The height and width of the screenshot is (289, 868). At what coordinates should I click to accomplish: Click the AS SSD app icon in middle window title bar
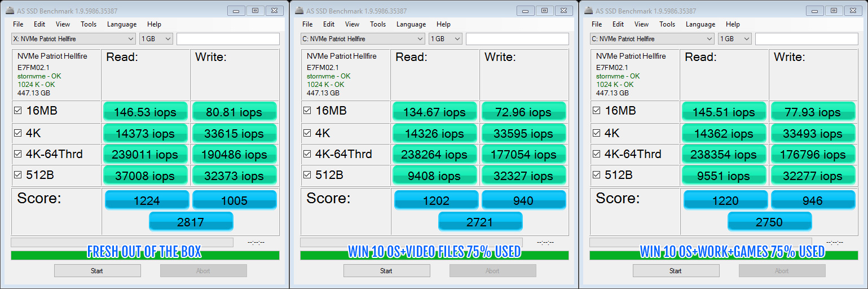298,11
